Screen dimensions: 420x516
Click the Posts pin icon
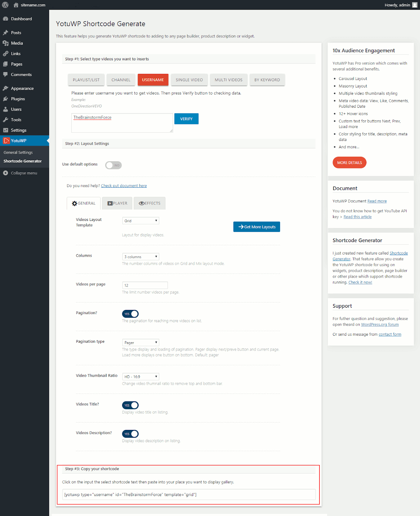click(5, 33)
